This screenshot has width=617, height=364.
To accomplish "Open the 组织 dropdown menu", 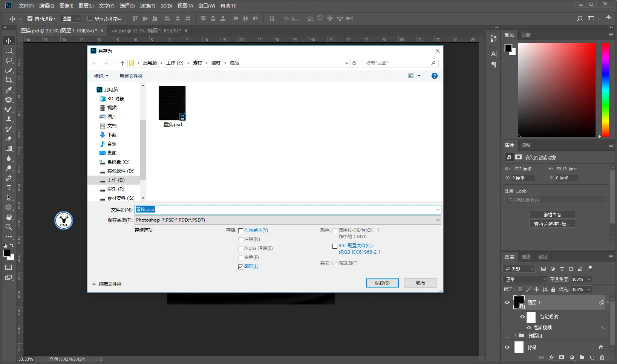I will point(101,76).
